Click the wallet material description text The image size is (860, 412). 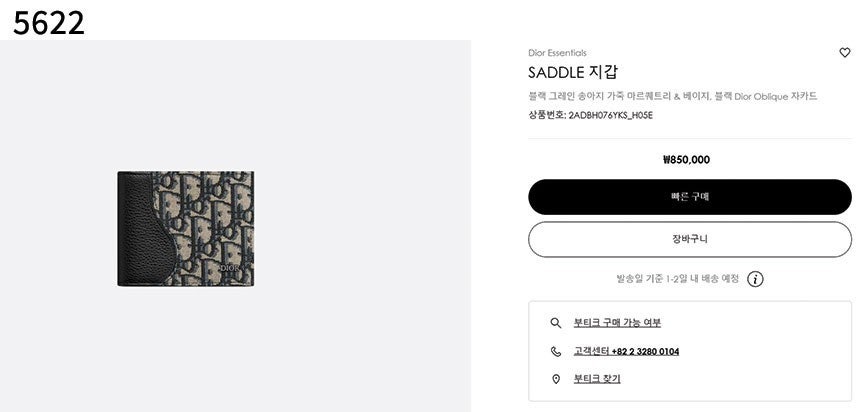click(x=672, y=96)
